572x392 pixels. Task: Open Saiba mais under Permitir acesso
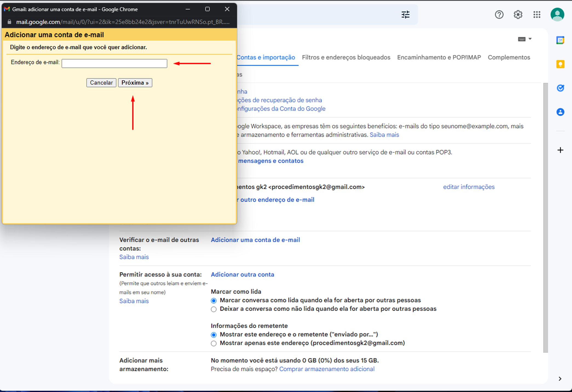pos(134,301)
